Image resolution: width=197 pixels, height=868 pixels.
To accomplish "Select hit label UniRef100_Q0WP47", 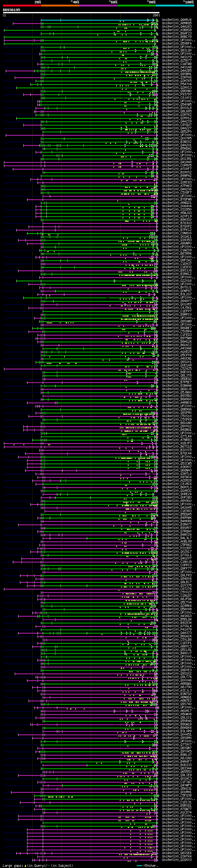I will 176,291.
